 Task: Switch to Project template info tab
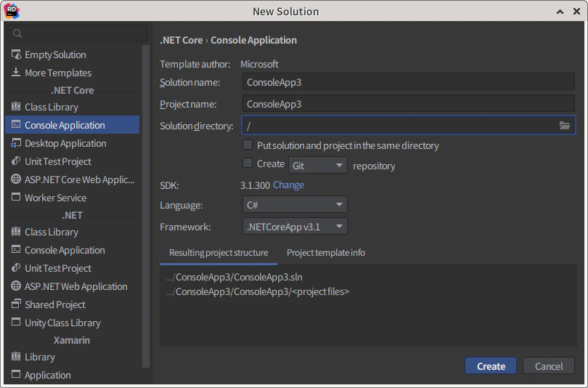pos(326,253)
